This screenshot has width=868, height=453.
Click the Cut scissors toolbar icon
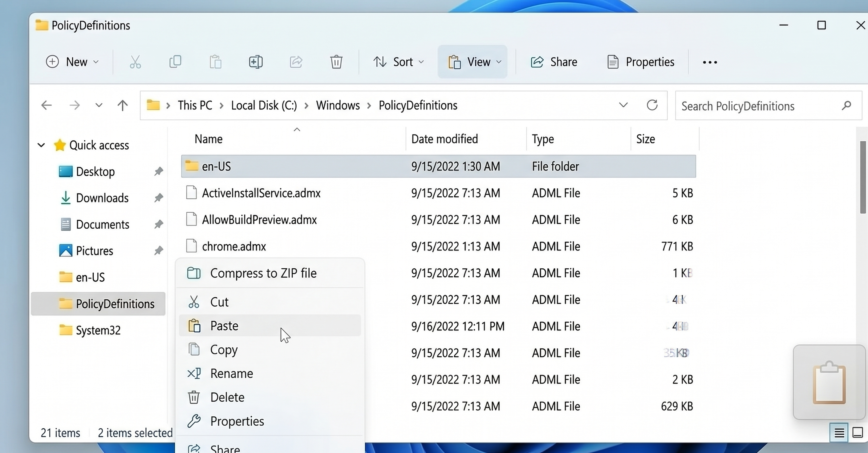click(136, 62)
